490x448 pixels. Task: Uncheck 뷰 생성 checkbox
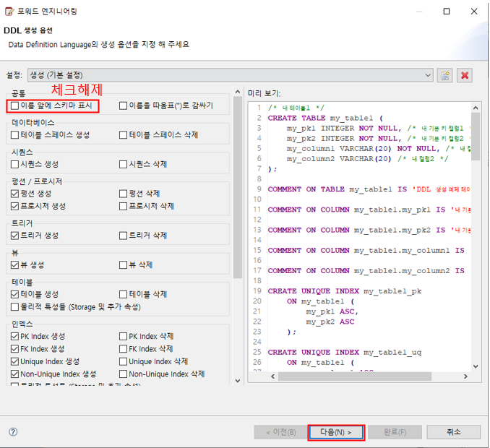point(14,265)
